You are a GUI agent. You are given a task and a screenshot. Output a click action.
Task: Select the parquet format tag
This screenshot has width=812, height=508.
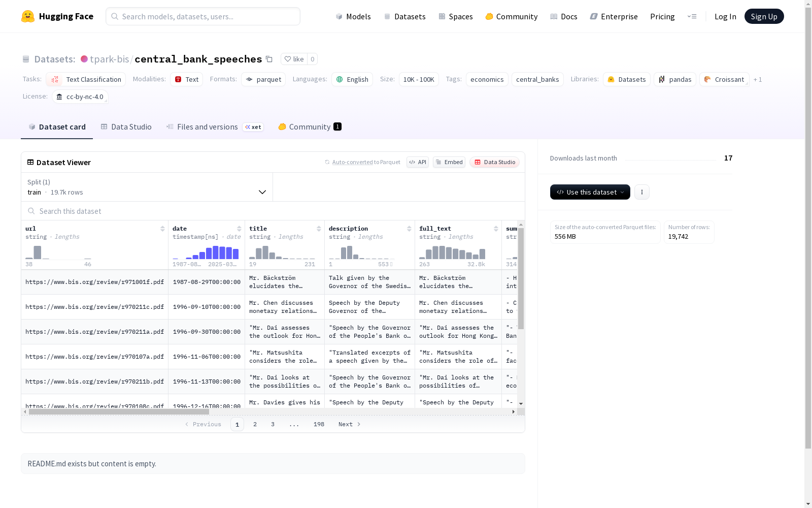[x=263, y=79]
